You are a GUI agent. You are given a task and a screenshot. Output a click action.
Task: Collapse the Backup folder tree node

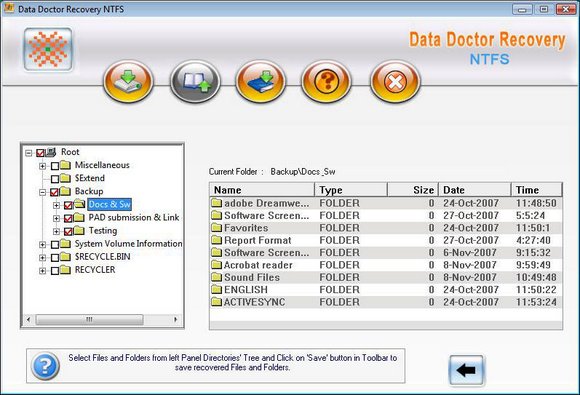[43, 192]
